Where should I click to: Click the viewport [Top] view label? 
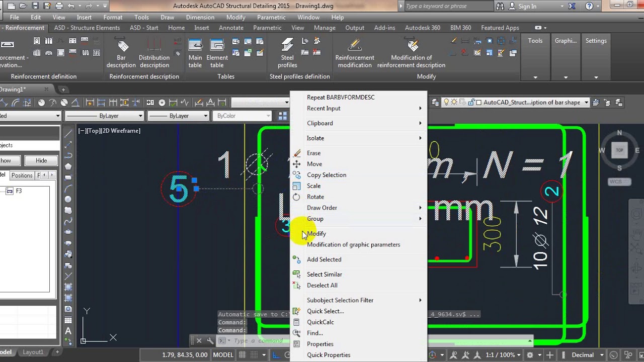[x=95, y=131]
